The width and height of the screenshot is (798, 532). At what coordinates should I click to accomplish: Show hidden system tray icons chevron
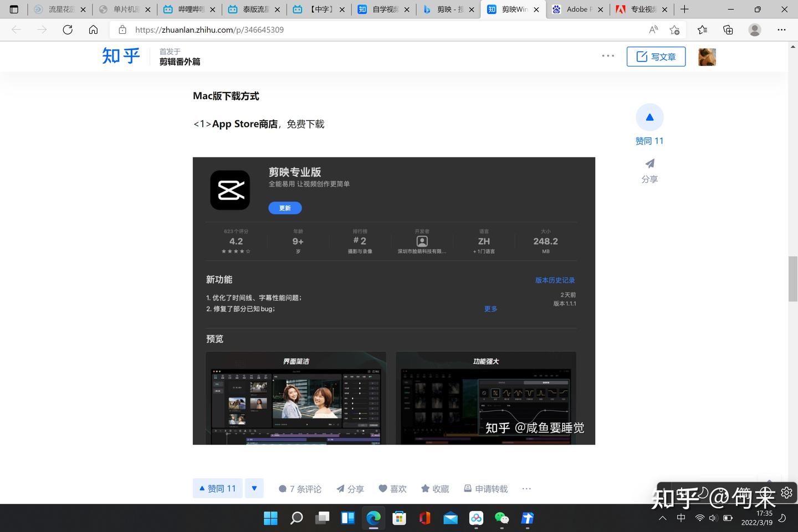662,518
